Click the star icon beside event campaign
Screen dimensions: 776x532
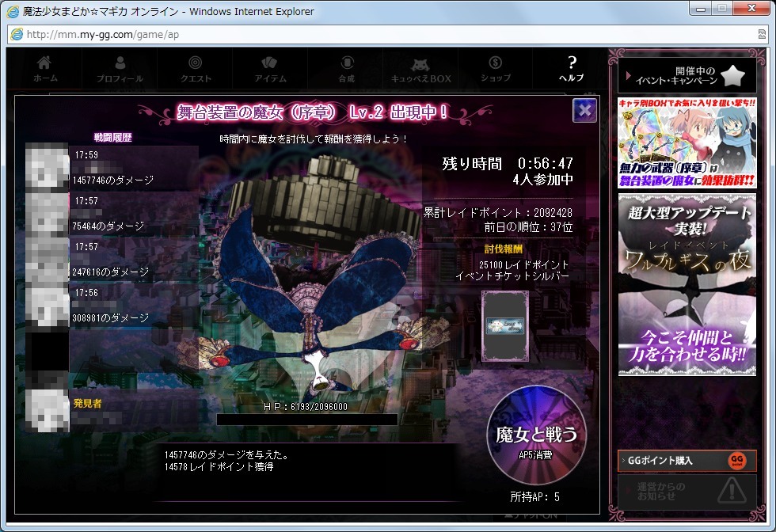[x=733, y=76]
